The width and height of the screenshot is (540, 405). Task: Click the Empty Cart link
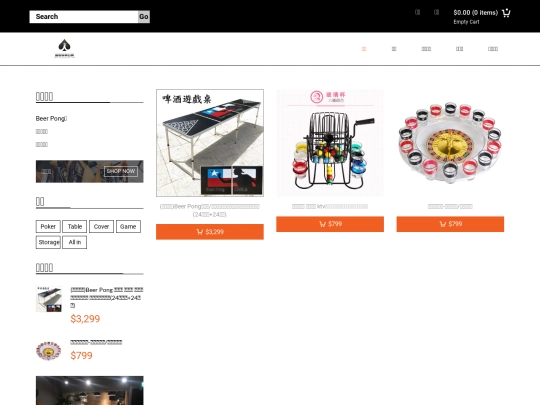click(466, 22)
